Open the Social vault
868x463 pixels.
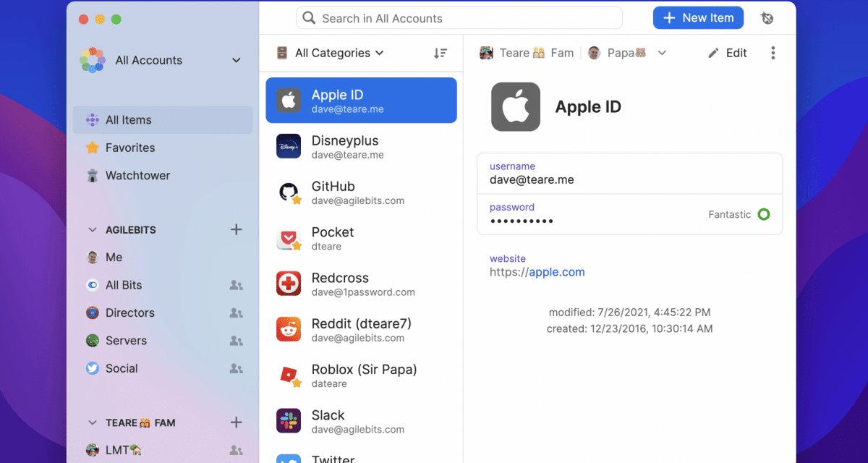(163, 368)
